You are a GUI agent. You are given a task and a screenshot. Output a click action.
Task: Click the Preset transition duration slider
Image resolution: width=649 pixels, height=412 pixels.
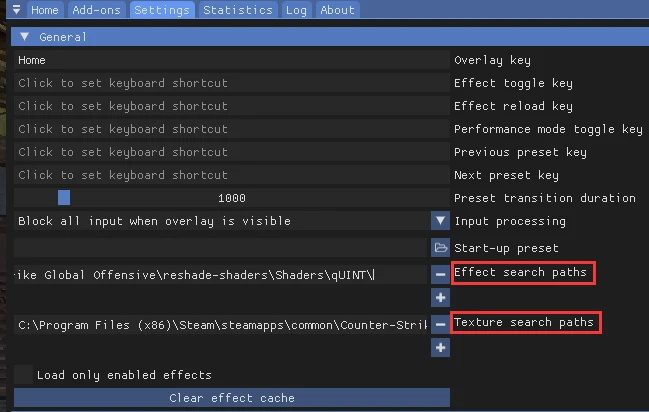click(231, 198)
